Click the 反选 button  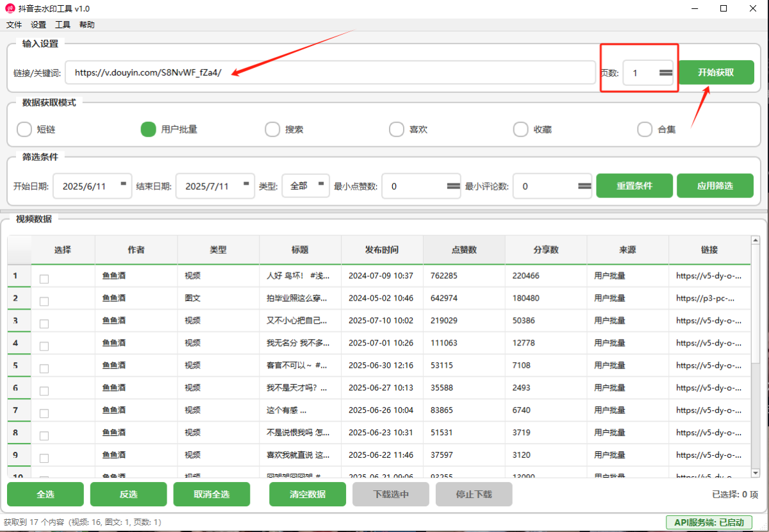pyautogui.click(x=128, y=494)
